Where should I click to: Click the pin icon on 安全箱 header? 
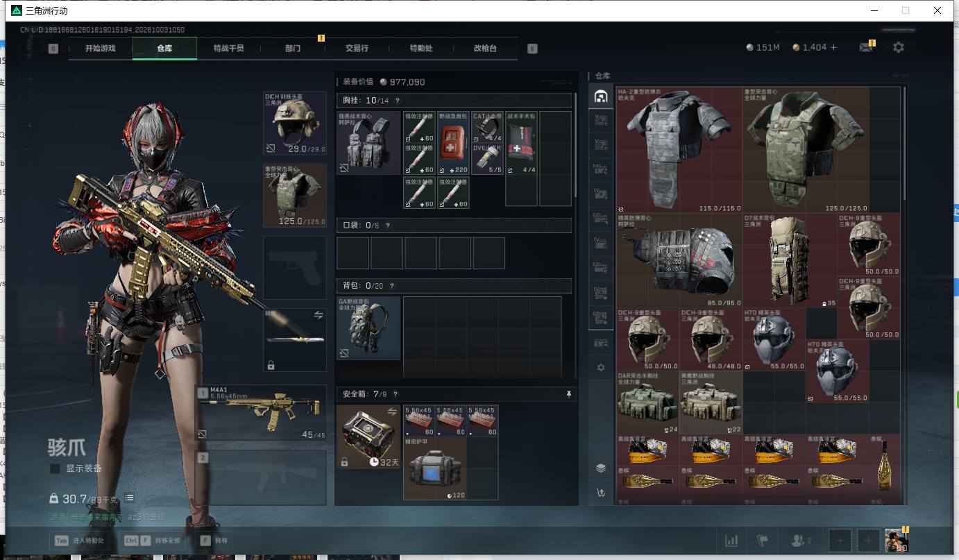click(569, 394)
